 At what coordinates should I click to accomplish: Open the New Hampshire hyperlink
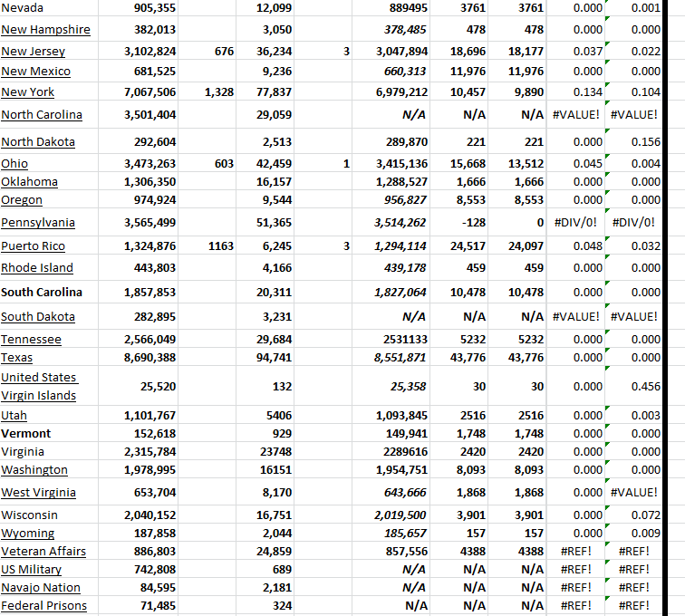coord(45,30)
